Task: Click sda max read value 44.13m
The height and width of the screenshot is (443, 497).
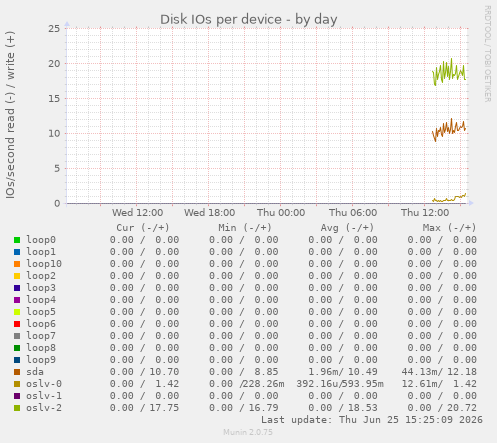Action: [x=420, y=372]
